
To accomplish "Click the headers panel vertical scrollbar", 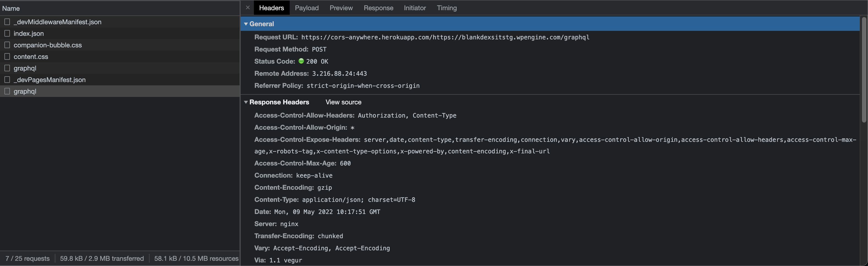I will coord(864,70).
